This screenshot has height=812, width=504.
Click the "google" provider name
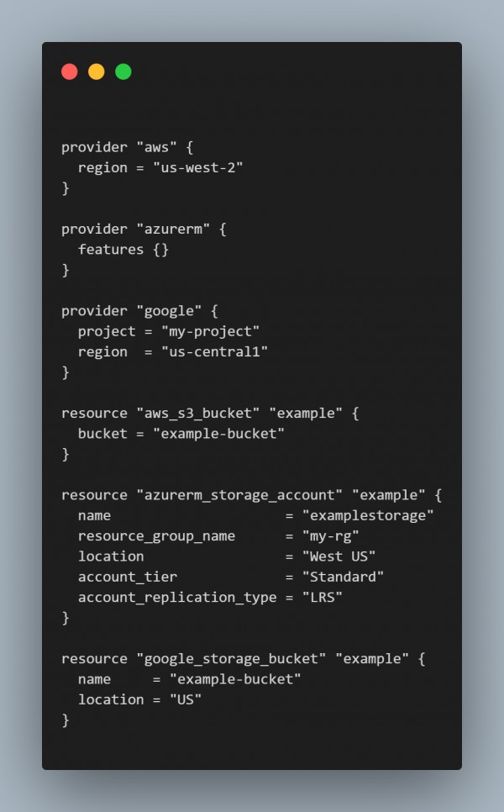169,311
